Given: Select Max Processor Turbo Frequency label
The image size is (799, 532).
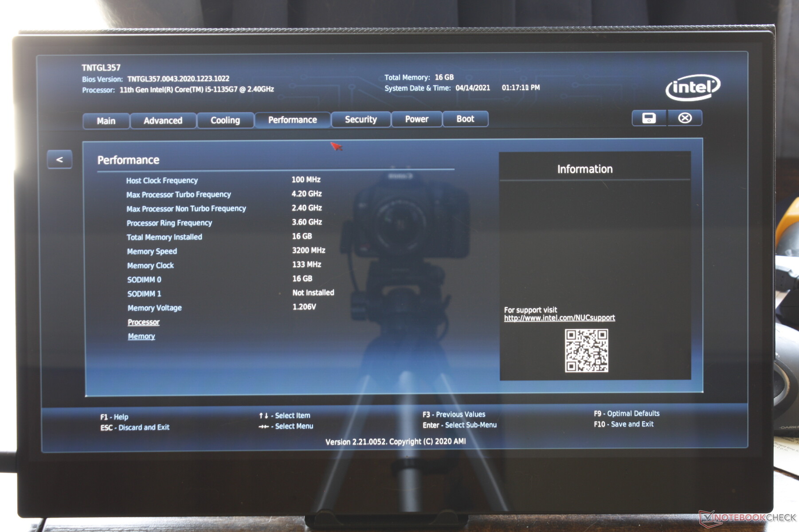Looking at the screenshot, I should point(179,195).
